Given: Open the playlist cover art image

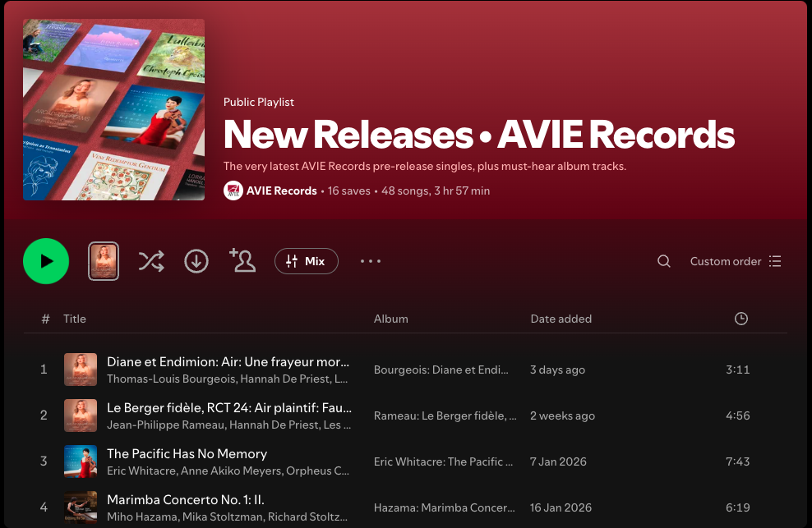Looking at the screenshot, I should (114, 110).
